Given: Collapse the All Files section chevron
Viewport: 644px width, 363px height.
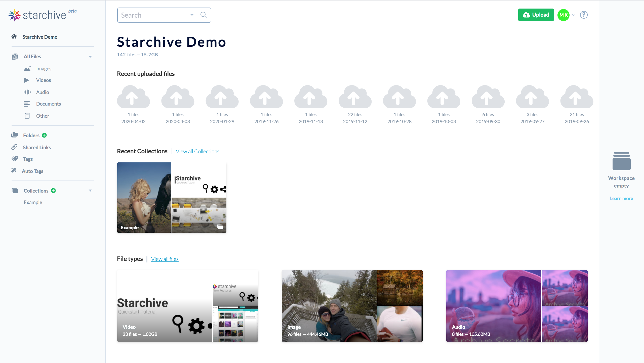Looking at the screenshot, I should click(x=91, y=56).
